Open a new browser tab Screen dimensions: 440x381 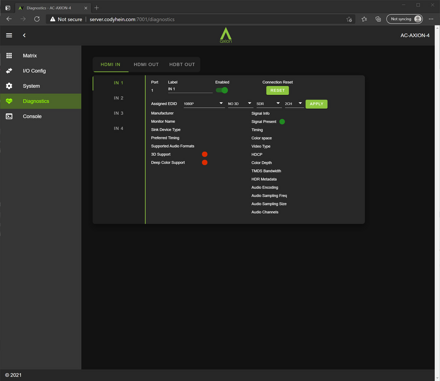click(97, 8)
